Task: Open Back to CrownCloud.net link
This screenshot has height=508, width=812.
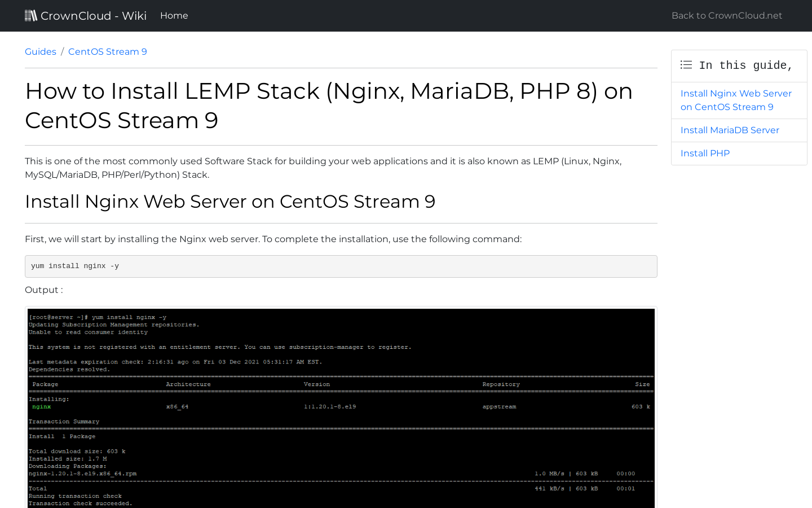Action: (x=727, y=16)
